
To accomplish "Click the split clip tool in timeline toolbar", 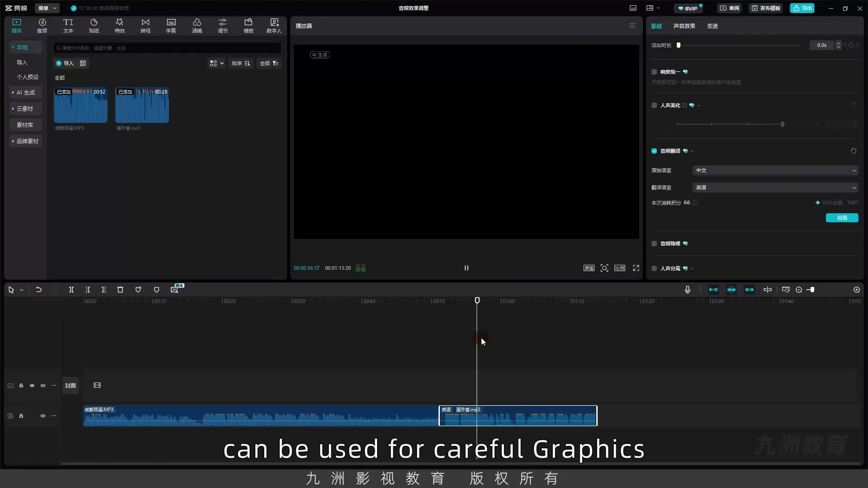I will point(71,290).
